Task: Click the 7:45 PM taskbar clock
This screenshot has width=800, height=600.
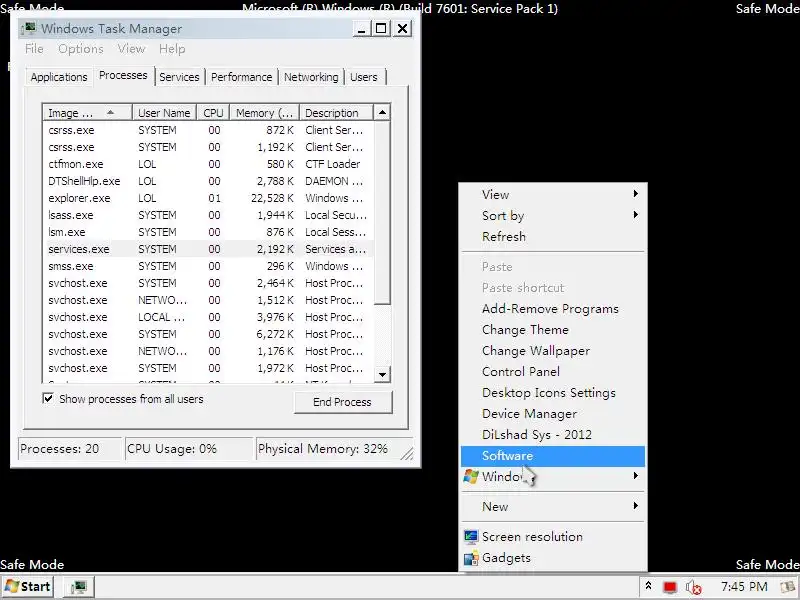Action: [x=744, y=587]
